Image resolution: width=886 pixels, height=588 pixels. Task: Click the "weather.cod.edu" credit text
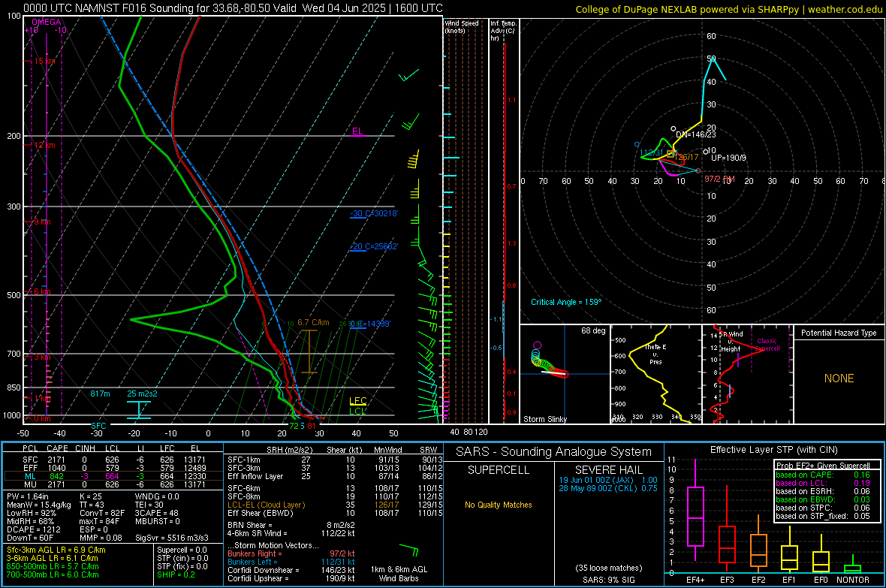tap(845, 10)
